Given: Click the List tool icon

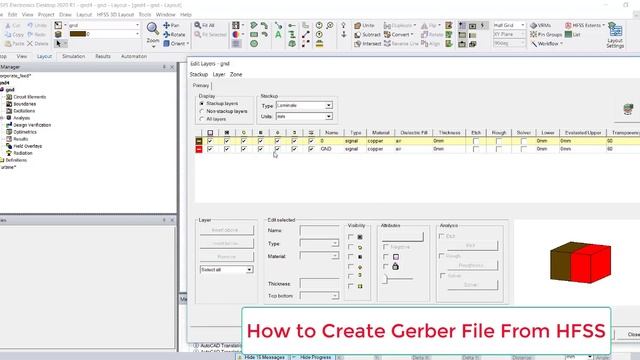Looking at the screenshot, I should [568, 35].
